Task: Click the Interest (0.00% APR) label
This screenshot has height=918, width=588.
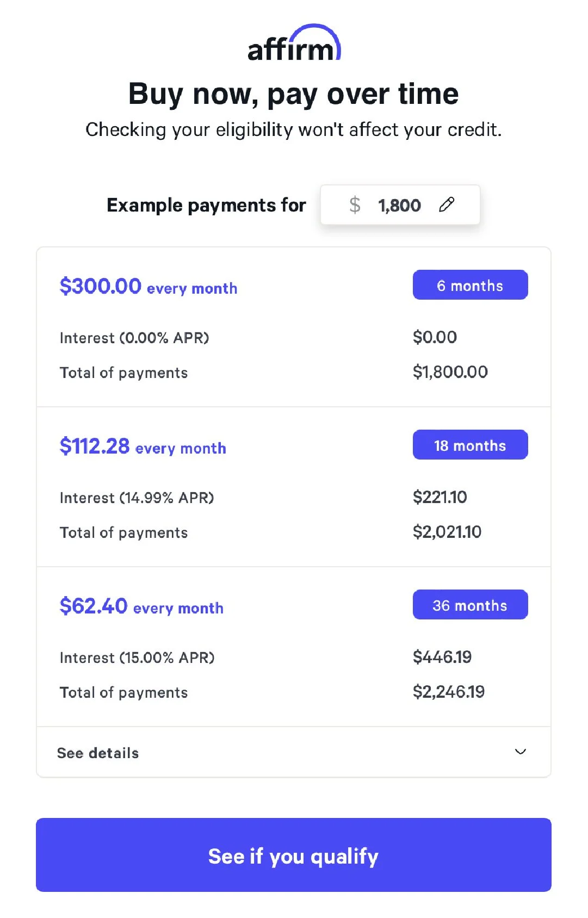Action: point(134,338)
